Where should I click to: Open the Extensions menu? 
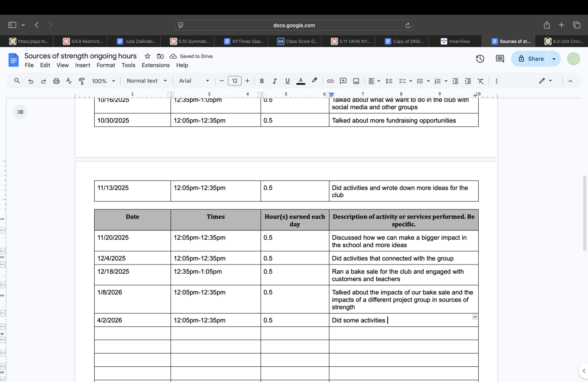tap(156, 65)
